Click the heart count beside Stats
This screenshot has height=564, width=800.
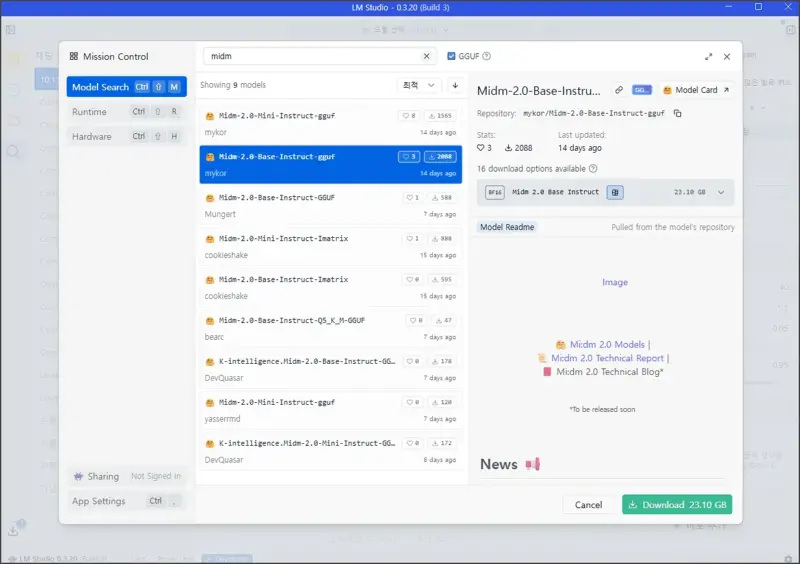point(484,148)
